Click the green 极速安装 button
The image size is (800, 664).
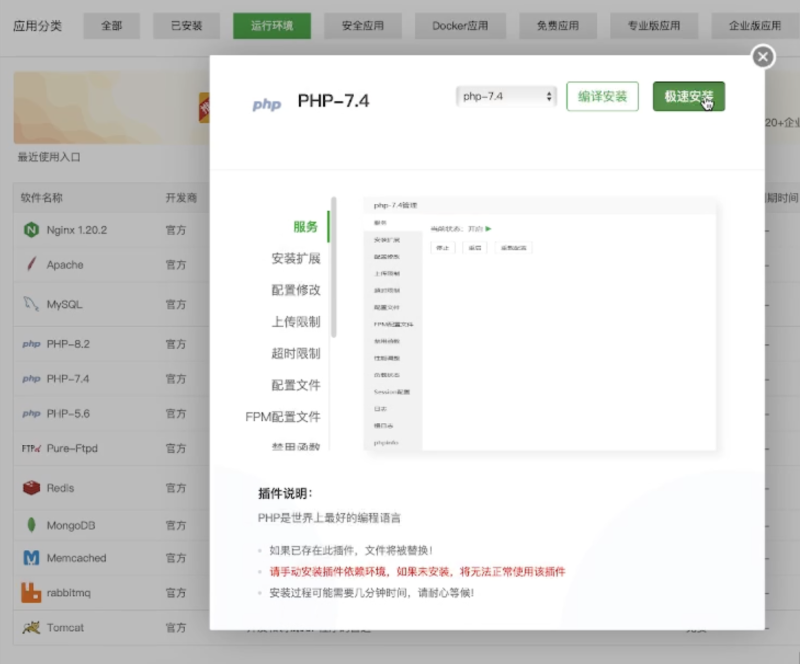pyautogui.click(x=689, y=96)
